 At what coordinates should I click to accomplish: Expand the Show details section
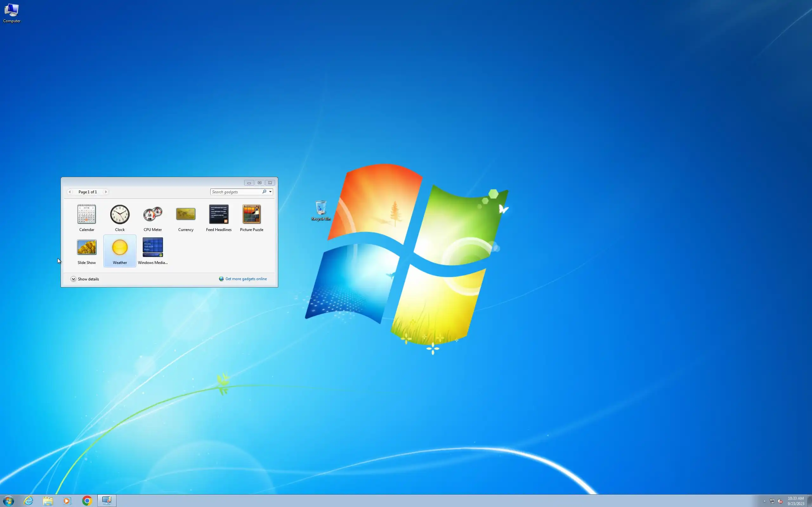coord(73,279)
